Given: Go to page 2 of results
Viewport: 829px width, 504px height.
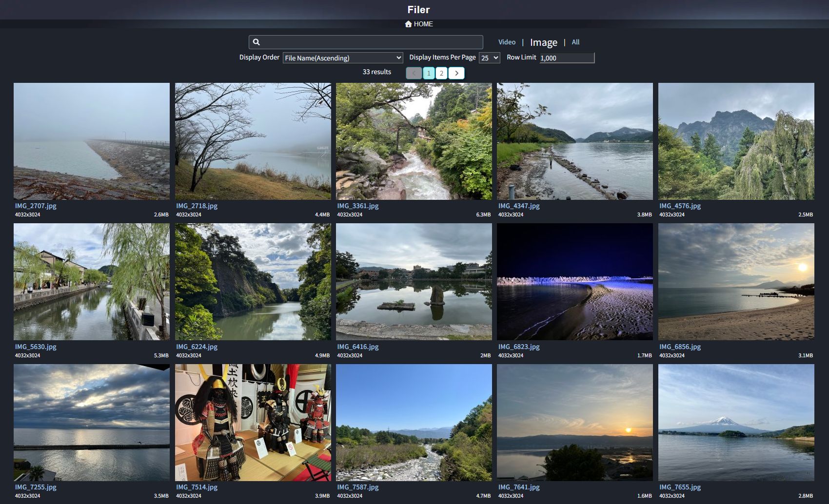Looking at the screenshot, I should [441, 73].
